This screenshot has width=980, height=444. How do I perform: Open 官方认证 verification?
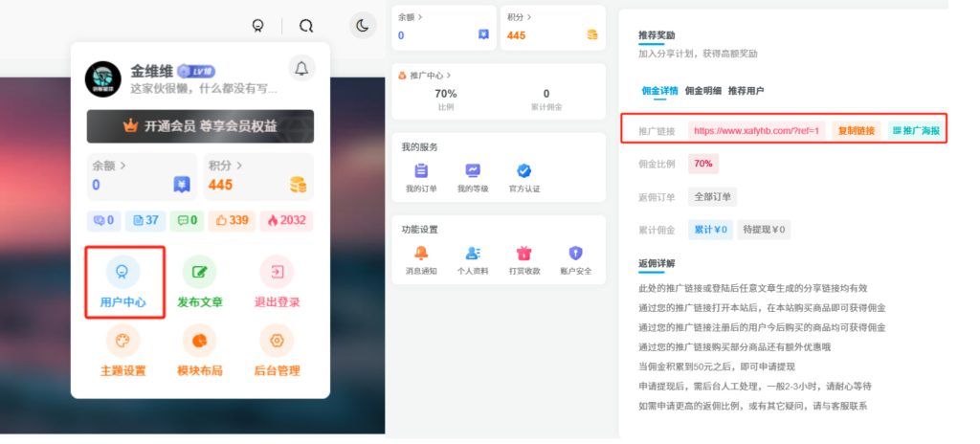pyautogui.click(x=524, y=178)
